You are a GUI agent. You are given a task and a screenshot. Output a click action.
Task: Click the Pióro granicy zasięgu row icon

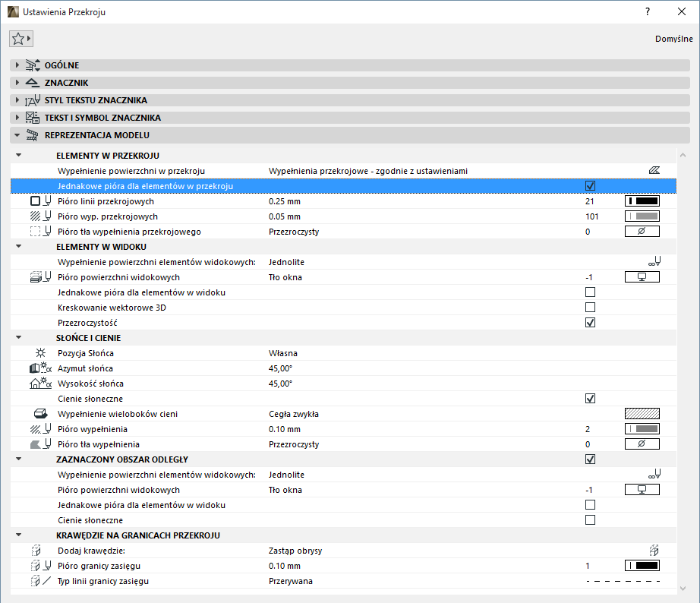coord(41,566)
